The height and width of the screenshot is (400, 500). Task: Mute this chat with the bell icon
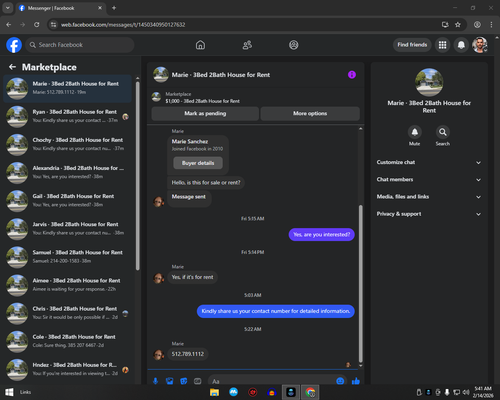pos(415,132)
